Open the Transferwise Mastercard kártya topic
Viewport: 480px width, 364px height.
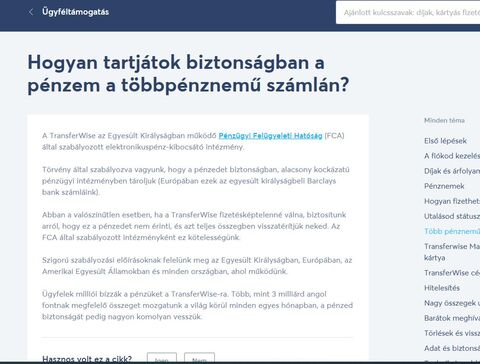[452, 252]
